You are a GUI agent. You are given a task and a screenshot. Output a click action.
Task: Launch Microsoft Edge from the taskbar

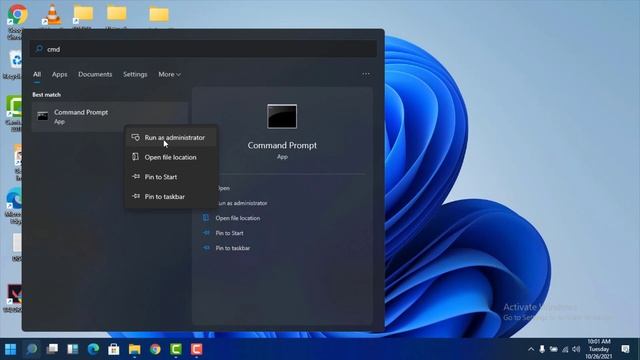click(x=93, y=349)
